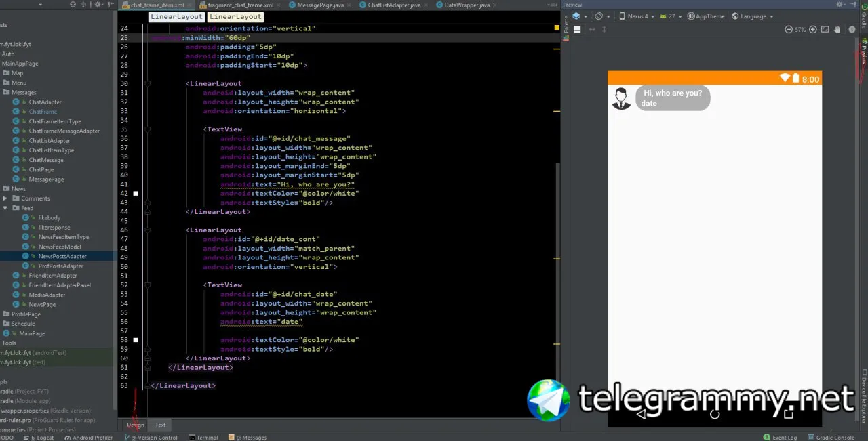Select ChatFrame class in project tree
This screenshot has width=868, height=441.
[x=43, y=112]
